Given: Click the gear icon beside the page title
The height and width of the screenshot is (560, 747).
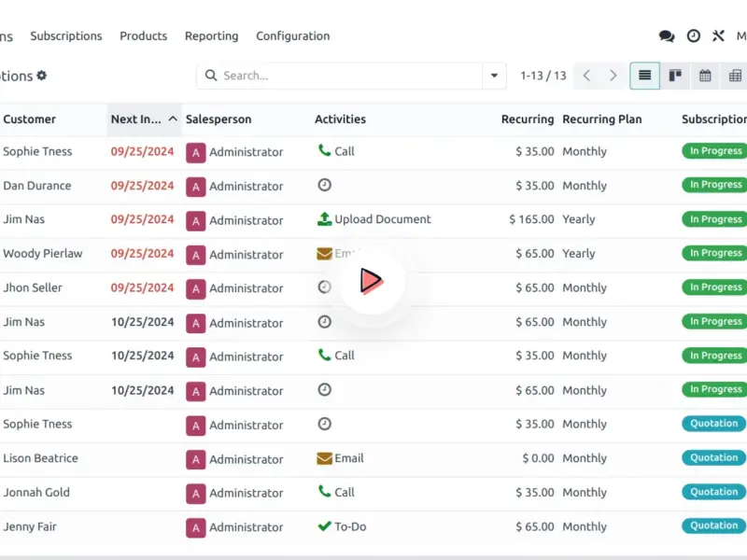Looking at the screenshot, I should point(42,76).
